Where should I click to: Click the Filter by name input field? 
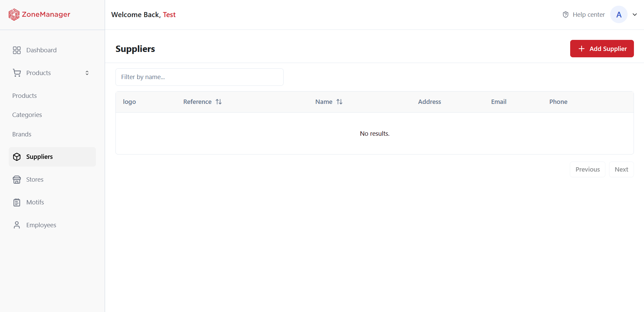199,77
